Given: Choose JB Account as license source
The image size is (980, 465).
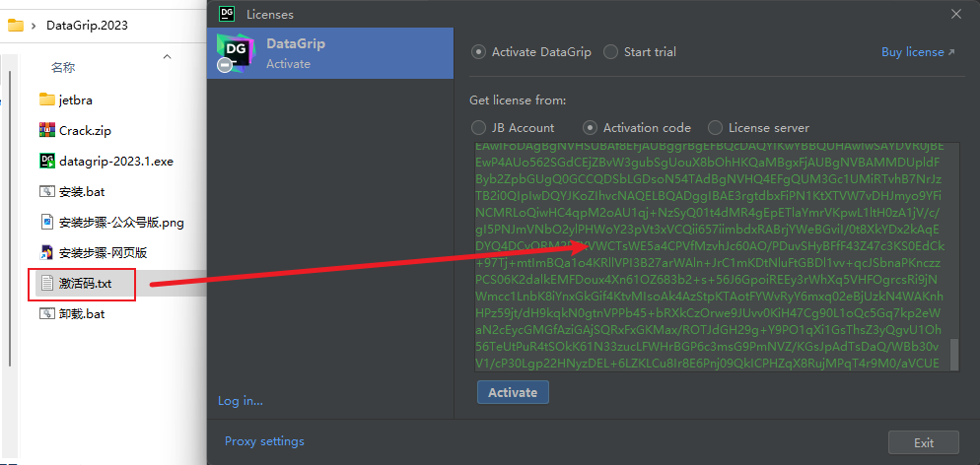Looking at the screenshot, I should [478, 128].
